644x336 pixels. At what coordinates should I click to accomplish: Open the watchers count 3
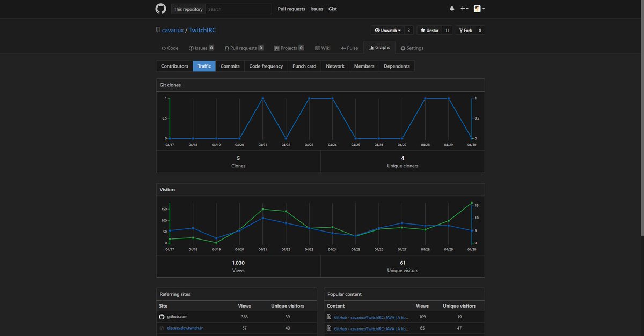408,30
